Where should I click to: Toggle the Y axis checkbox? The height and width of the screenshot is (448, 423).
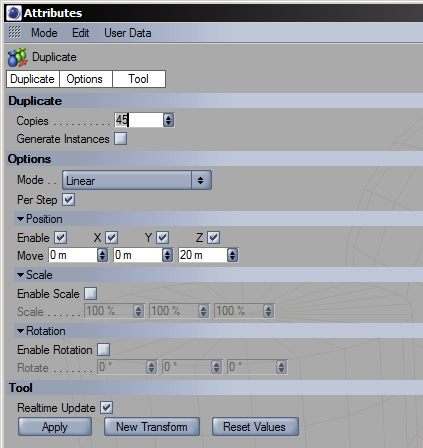162,238
